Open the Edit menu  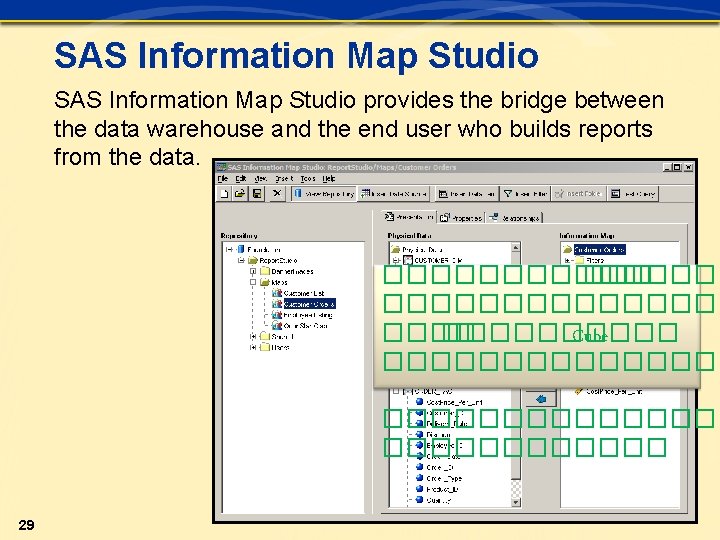[241, 179]
